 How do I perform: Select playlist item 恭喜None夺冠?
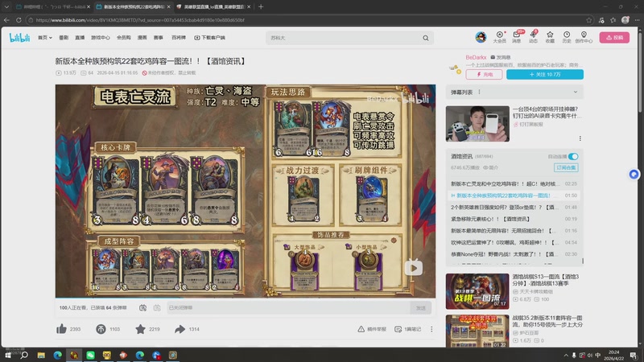pyautogui.click(x=514, y=254)
